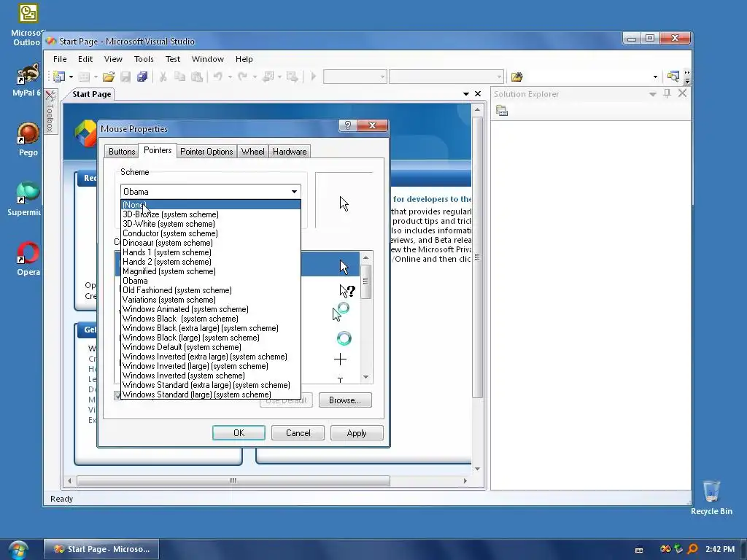Click the Windows Start orb
The height and width of the screenshot is (560, 747).
pyautogui.click(x=18, y=549)
